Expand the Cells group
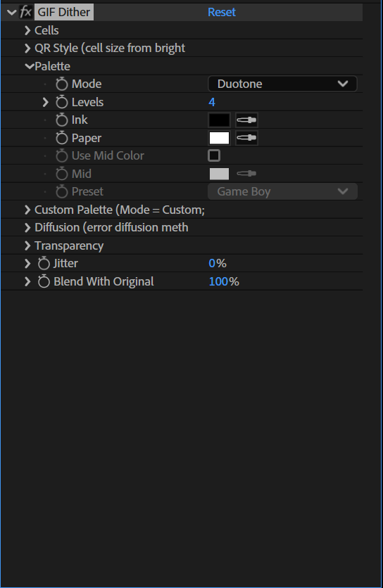 27,30
